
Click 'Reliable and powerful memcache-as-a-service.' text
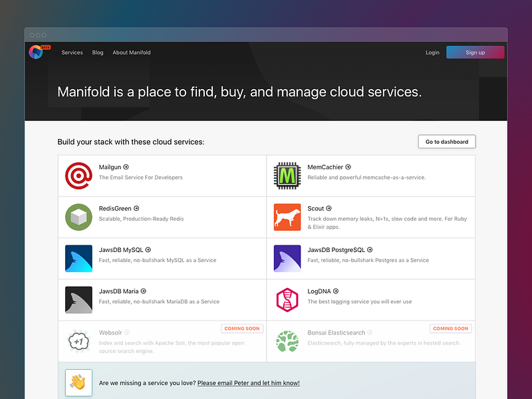point(366,178)
